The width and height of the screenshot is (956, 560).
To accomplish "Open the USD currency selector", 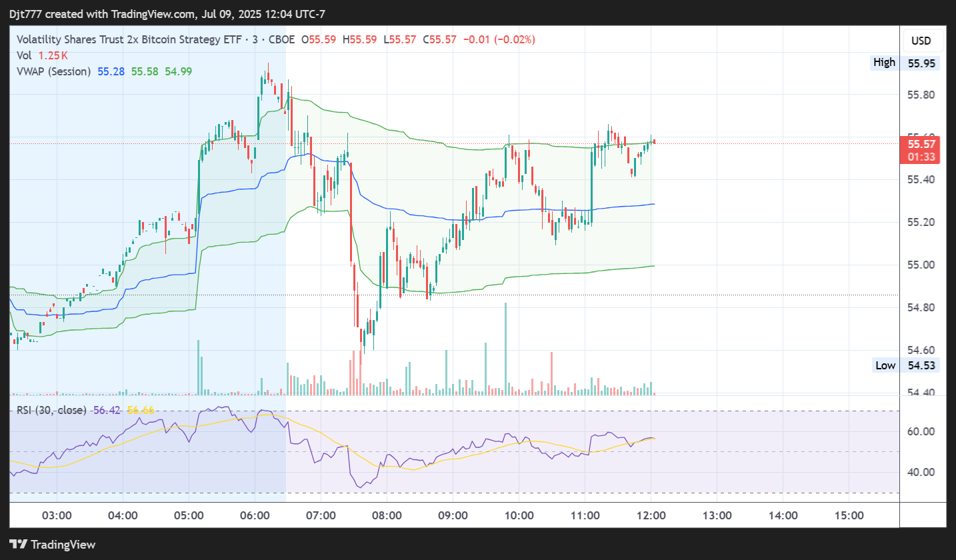I will point(921,41).
